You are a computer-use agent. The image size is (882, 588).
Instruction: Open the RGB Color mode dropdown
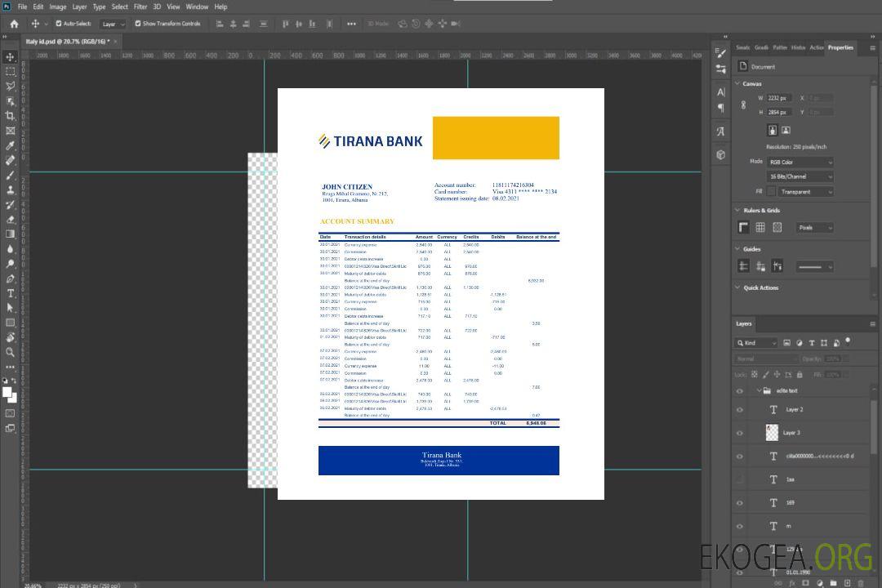(x=800, y=162)
